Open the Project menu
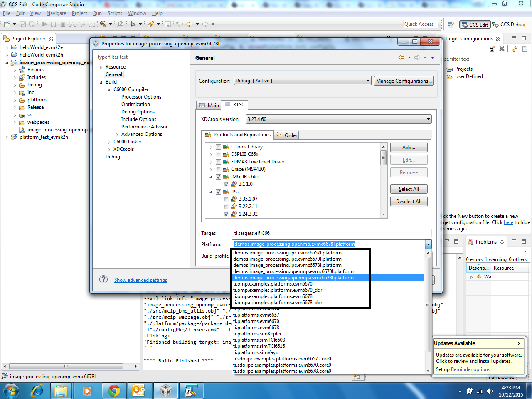532x399 pixels. coord(79,13)
